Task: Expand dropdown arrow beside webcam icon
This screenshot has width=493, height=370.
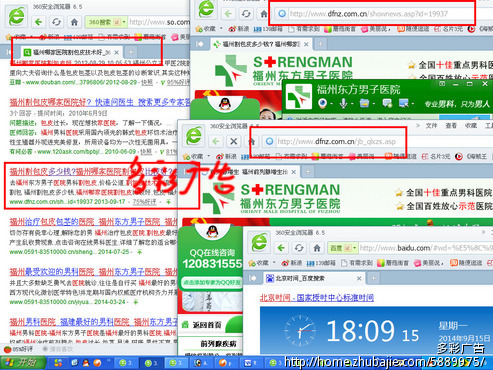Action: (331, 104)
